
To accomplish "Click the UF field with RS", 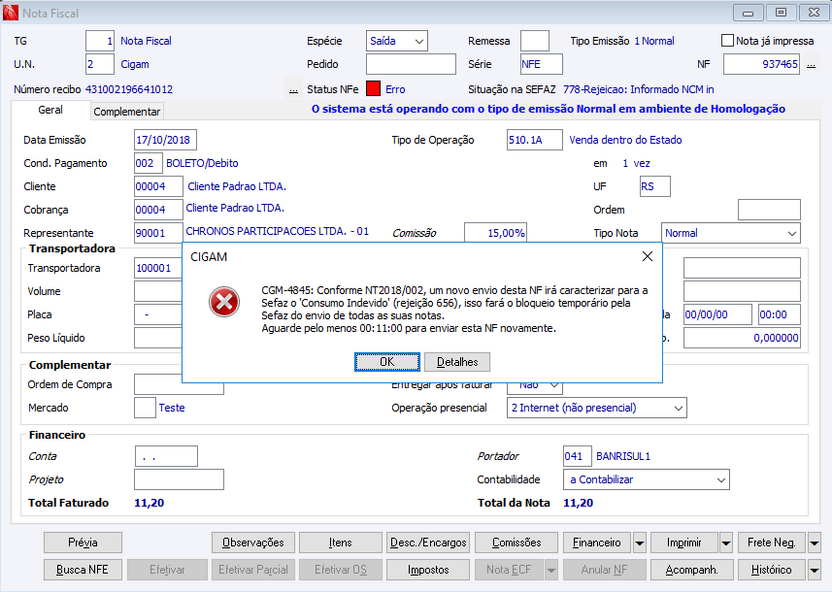I will (655, 187).
